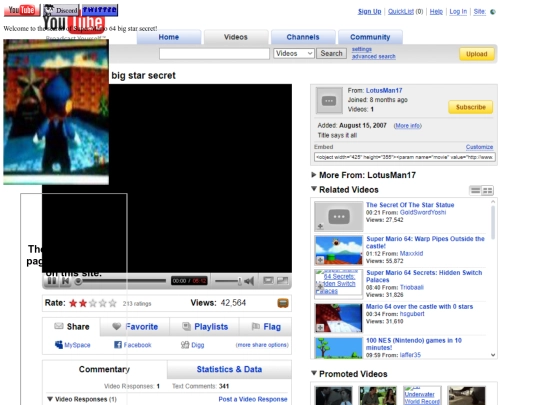Click the volume slider in player
This screenshot has width=540, height=405.
228,281
